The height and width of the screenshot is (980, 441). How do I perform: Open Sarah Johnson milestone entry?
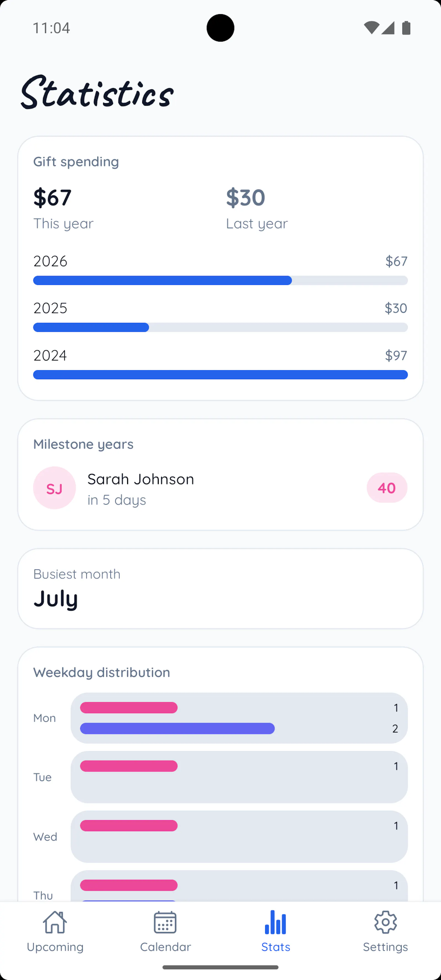pyautogui.click(x=220, y=488)
